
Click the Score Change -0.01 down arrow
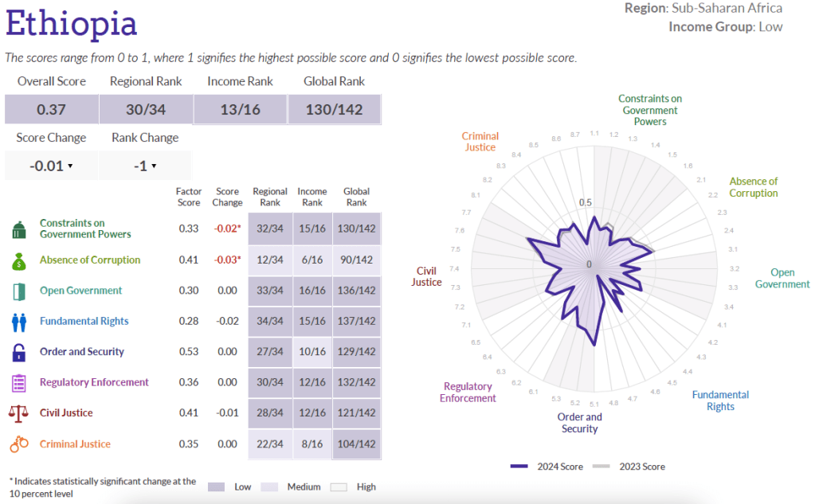pyautogui.click(x=70, y=166)
